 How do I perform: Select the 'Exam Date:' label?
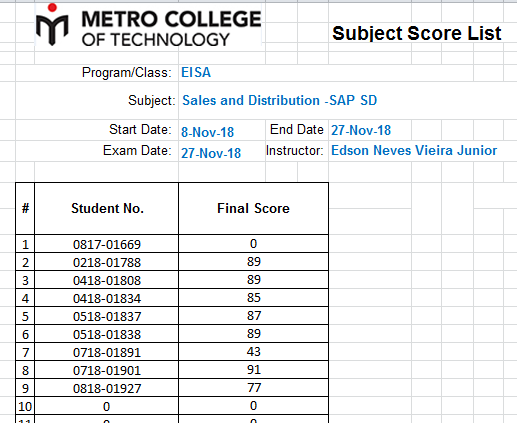(x=137, y=150)
